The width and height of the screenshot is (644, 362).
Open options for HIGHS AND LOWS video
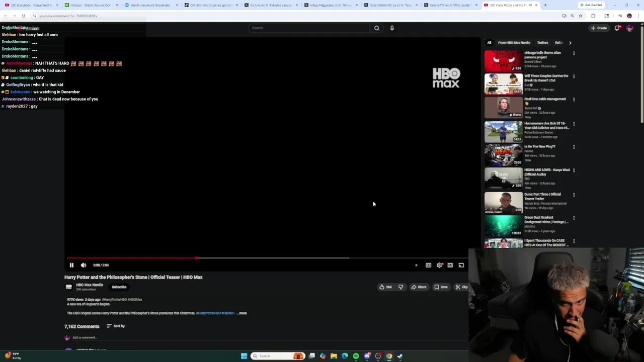574,170
